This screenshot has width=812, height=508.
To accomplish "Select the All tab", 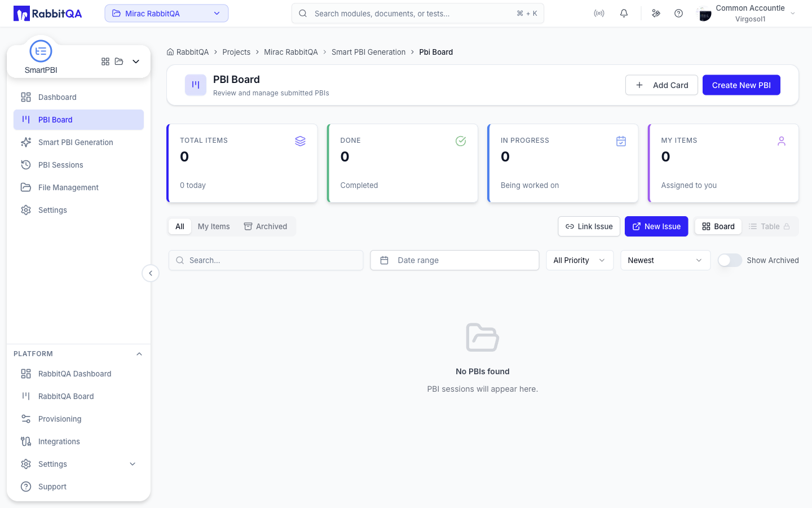I will [x=180, y=226].
